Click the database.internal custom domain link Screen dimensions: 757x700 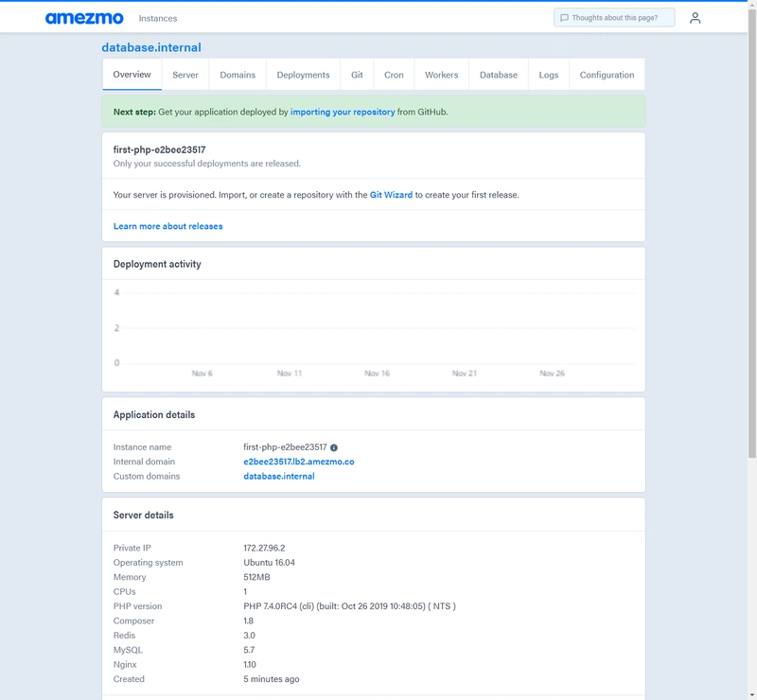pyautogui.click(x=279, y=477)
